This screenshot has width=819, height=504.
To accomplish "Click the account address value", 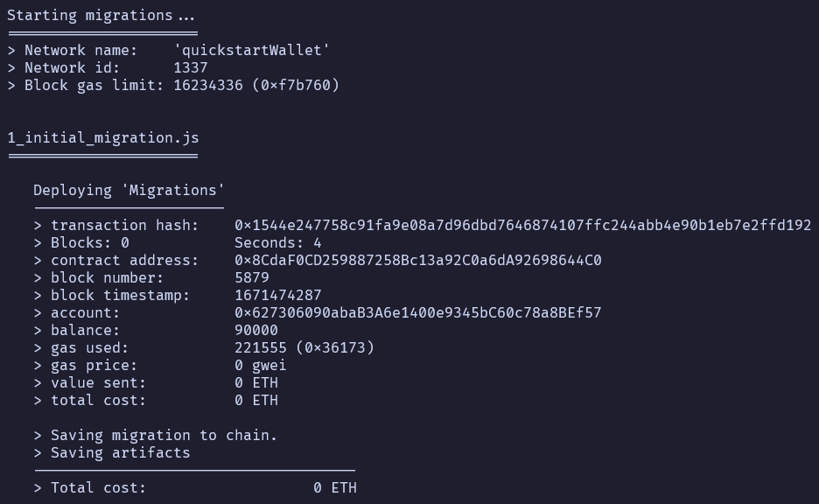I will (x=417, y=312).
